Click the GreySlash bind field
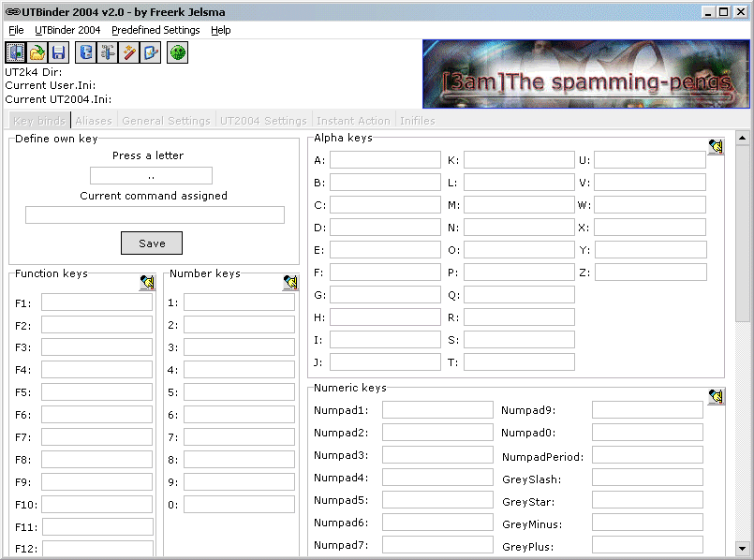This screenshot has width=754, height=560. (x=647, y=478)
